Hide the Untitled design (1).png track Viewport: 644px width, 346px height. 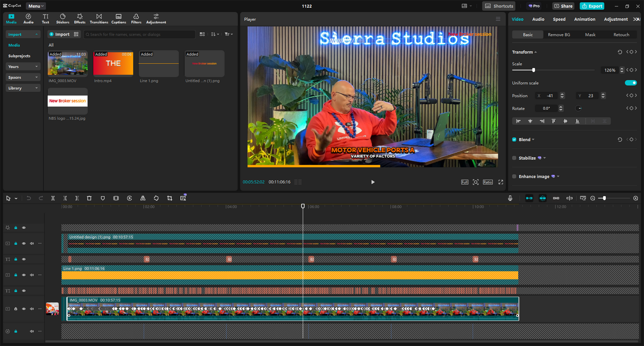click(24, 243)
